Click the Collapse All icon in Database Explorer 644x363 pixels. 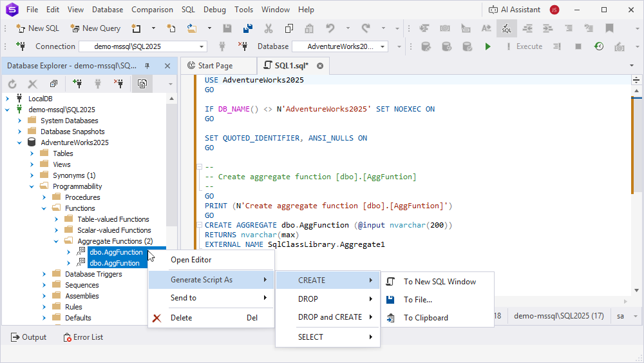tap(54, 84)
